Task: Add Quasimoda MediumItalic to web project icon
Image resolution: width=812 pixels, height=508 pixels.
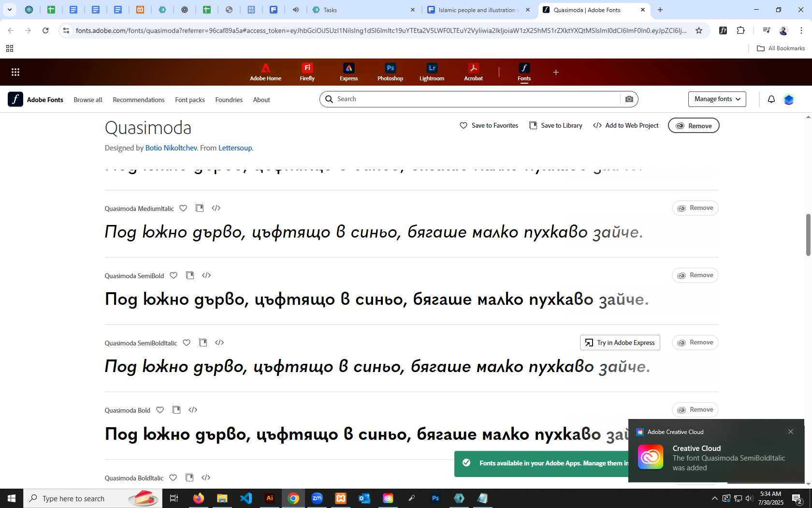Action: 216,208
